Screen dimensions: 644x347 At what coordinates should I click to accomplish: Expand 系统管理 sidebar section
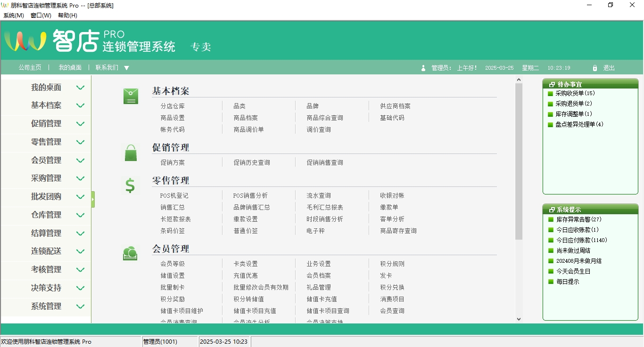81,307
